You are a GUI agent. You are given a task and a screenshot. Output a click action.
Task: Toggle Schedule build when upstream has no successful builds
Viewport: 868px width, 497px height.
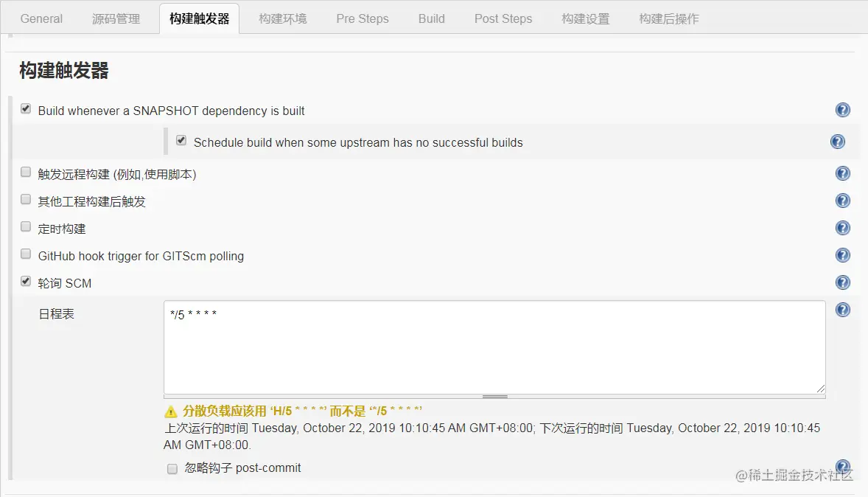coord(181,140)
